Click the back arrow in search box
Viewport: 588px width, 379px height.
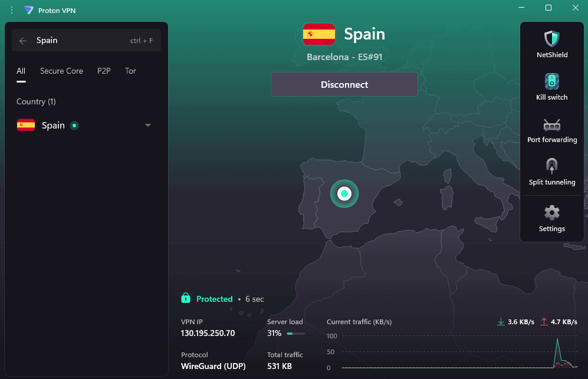click(23, 41)
